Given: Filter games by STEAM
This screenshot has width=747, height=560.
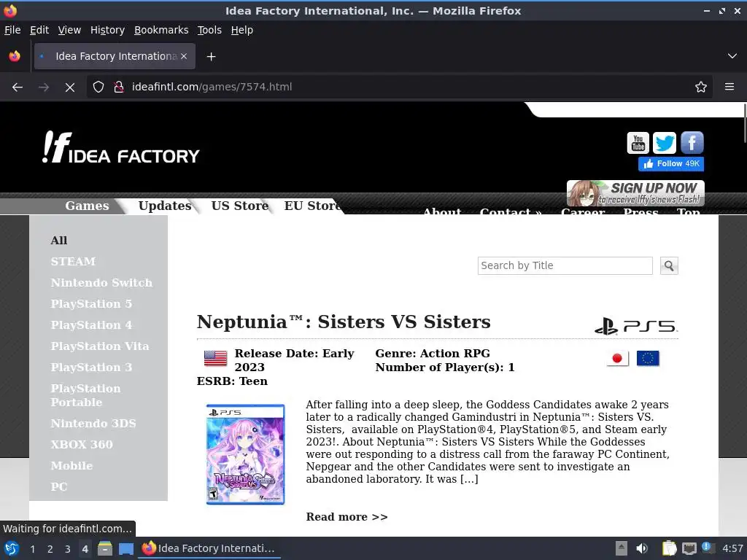Looking at the screenshot, I should [x=73, y=262].
